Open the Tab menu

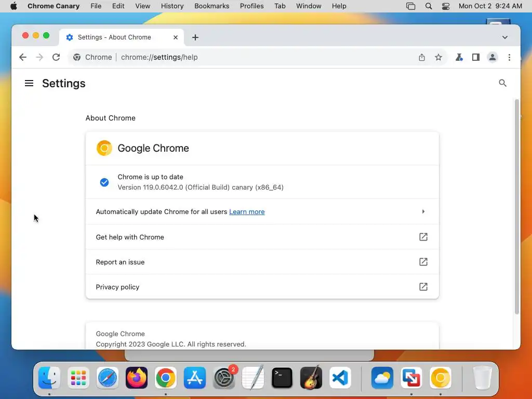280,6
